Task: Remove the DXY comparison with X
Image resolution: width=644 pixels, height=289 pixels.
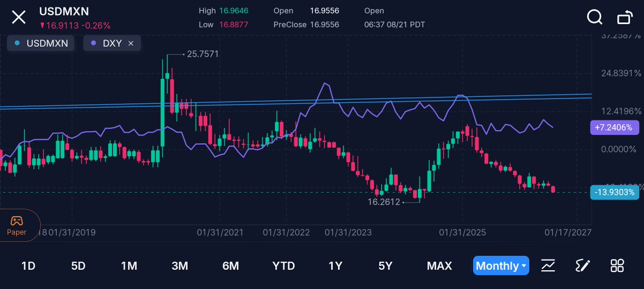Action: [x=131, y=43]
